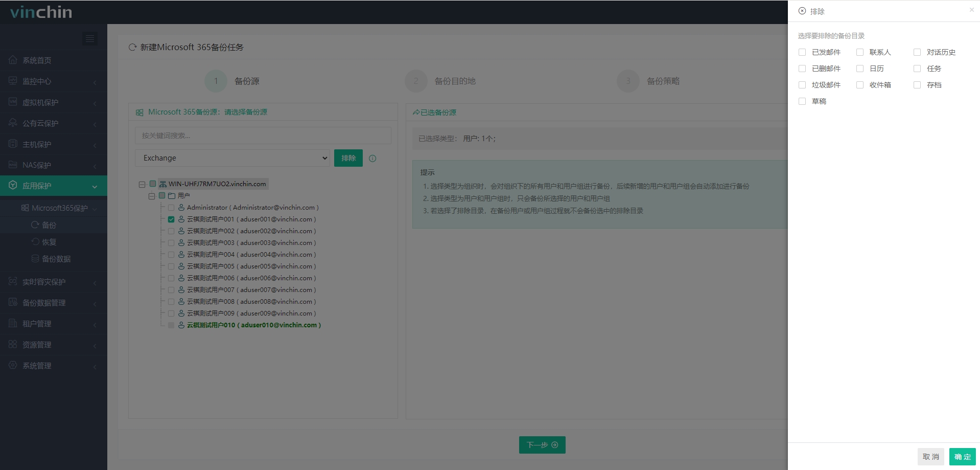Click the 系统管理 gear icon
This screenshot has width=980, height=470.
pos(13,365)
